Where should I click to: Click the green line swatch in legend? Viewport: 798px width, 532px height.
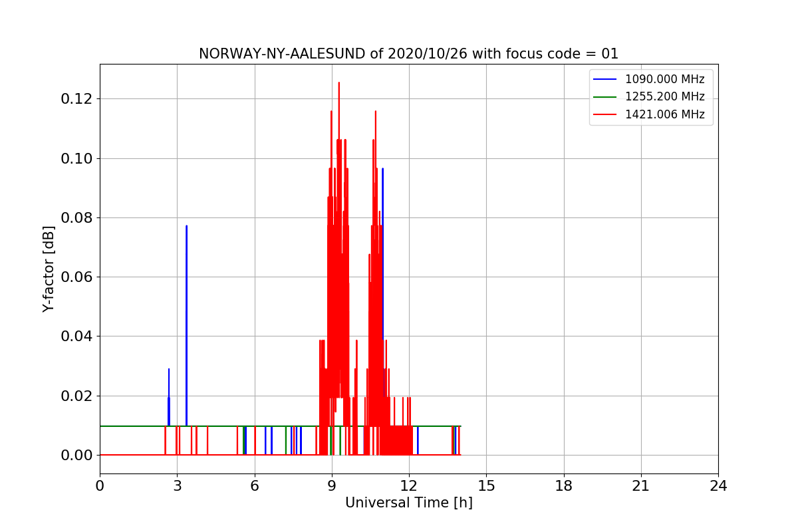click(x=606, y=97)
